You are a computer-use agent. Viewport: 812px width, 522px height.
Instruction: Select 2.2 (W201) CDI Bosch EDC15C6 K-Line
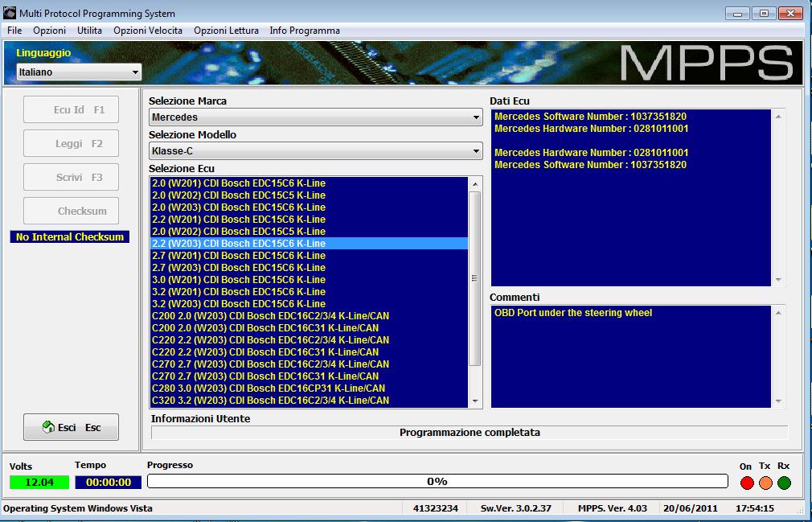[x=310, y=220]
